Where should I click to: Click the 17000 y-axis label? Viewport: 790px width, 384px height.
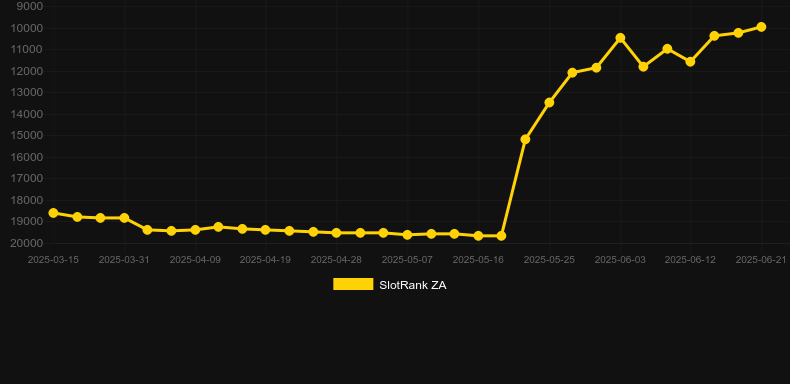coord(27,178)
